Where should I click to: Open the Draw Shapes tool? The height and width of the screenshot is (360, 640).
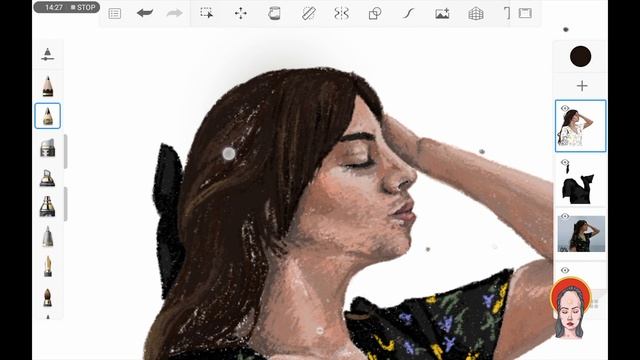point(375,13)
